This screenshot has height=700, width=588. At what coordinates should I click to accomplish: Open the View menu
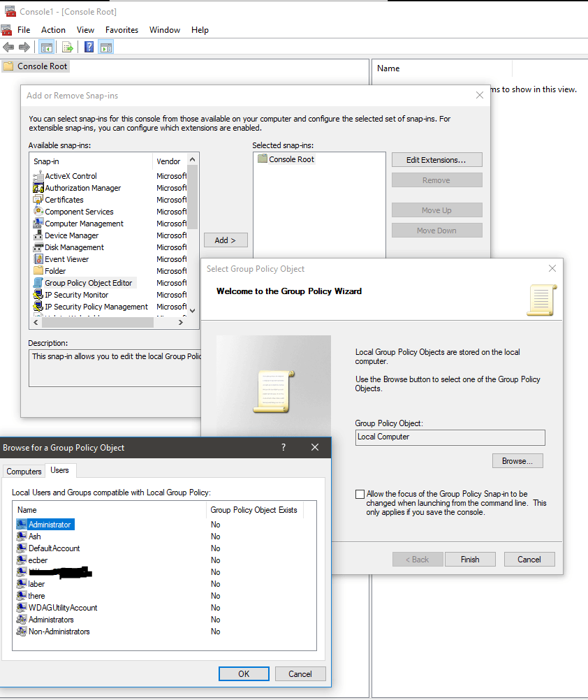[85, 30]
